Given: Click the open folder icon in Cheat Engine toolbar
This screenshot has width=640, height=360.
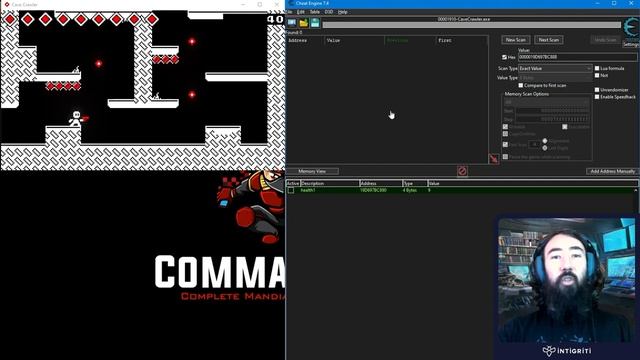Looking at the screenshot, I should (303, 23).
